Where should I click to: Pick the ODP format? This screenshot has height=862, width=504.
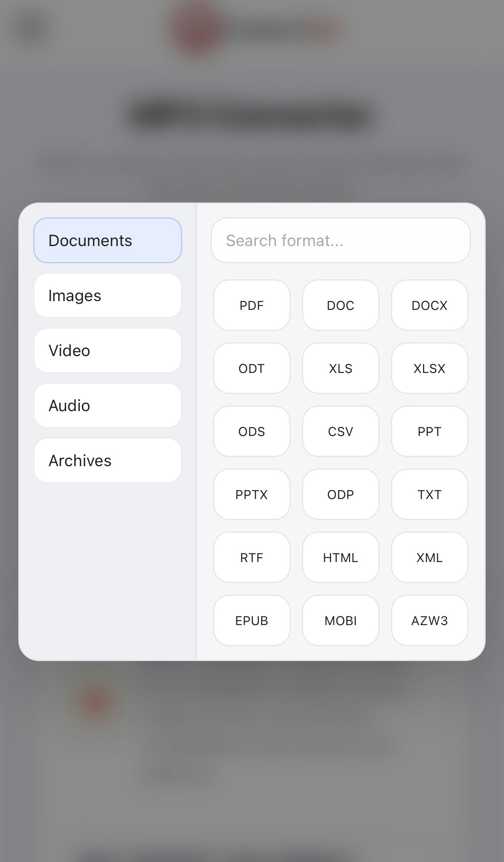(341, 494)
